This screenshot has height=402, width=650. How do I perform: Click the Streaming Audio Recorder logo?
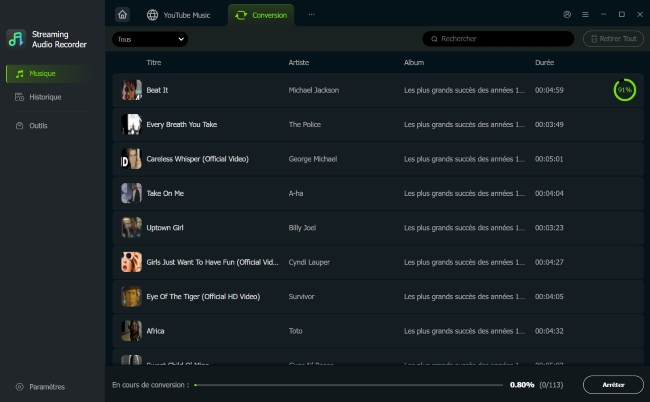[16, 39]
